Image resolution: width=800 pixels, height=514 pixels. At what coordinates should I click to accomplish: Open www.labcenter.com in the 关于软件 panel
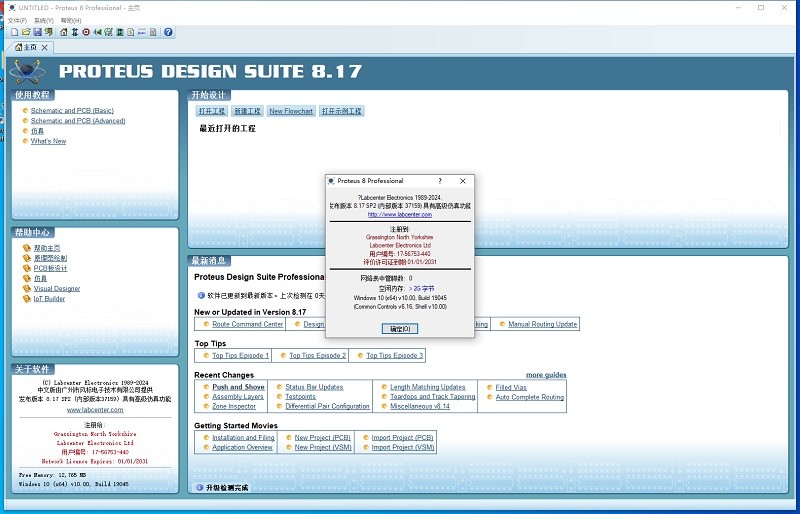click(x=95, y=410)
